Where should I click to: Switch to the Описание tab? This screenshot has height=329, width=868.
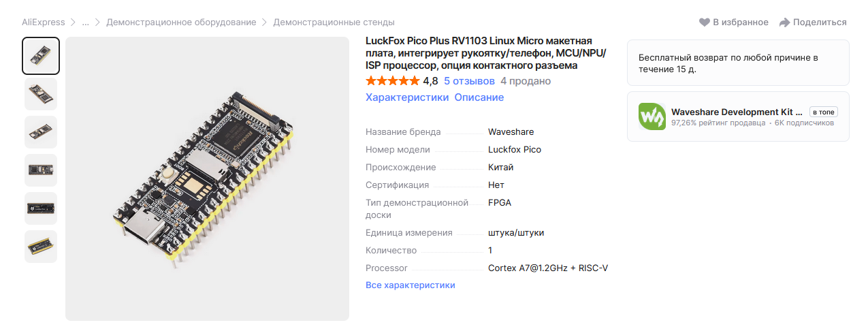479,97
